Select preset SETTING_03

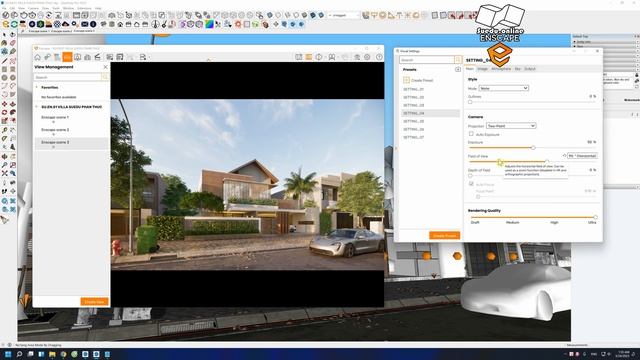413,105
